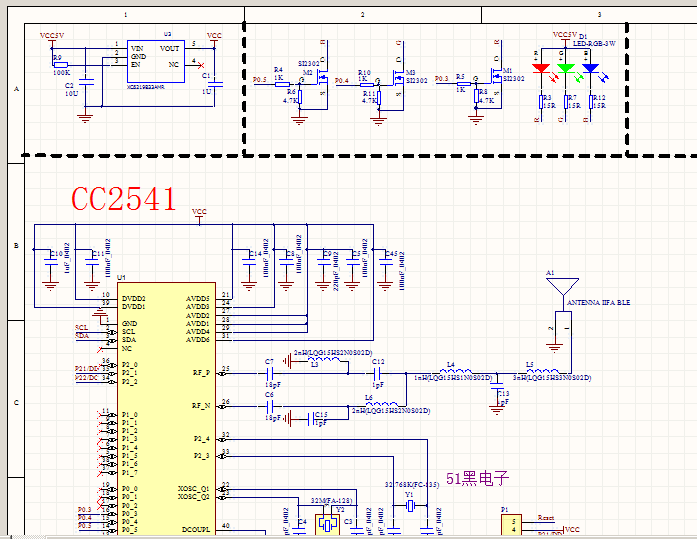
Task: Select capacitor C6 on the RF_N line
Action: pyautogui.click(x=270, y=406)
